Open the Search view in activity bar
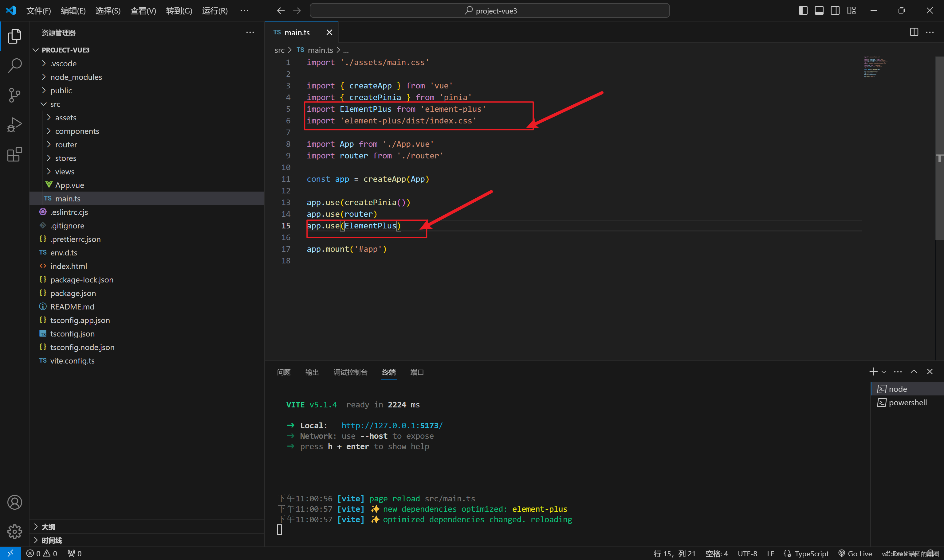Screen dimensions: 944x560 pyautogui.click(x=14, y=65)
